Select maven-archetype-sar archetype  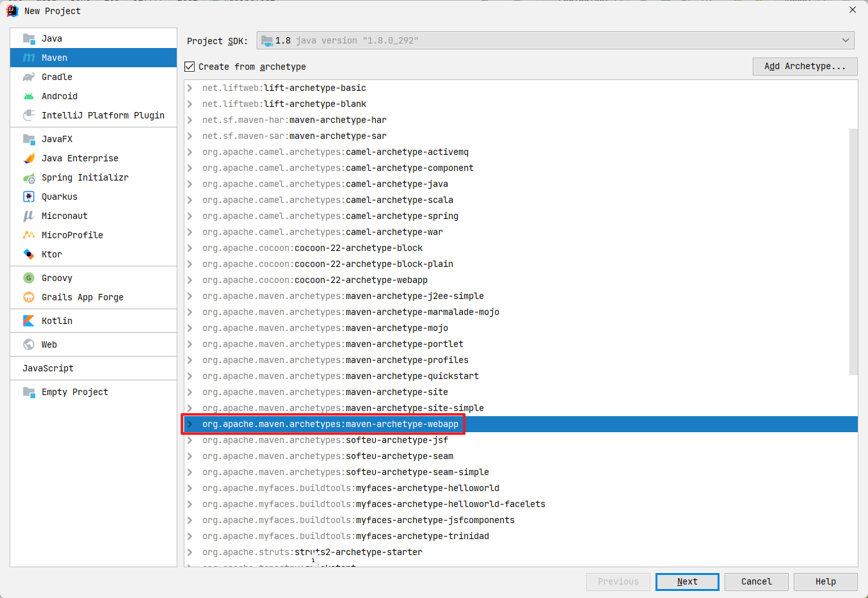(x=521, y=136)
